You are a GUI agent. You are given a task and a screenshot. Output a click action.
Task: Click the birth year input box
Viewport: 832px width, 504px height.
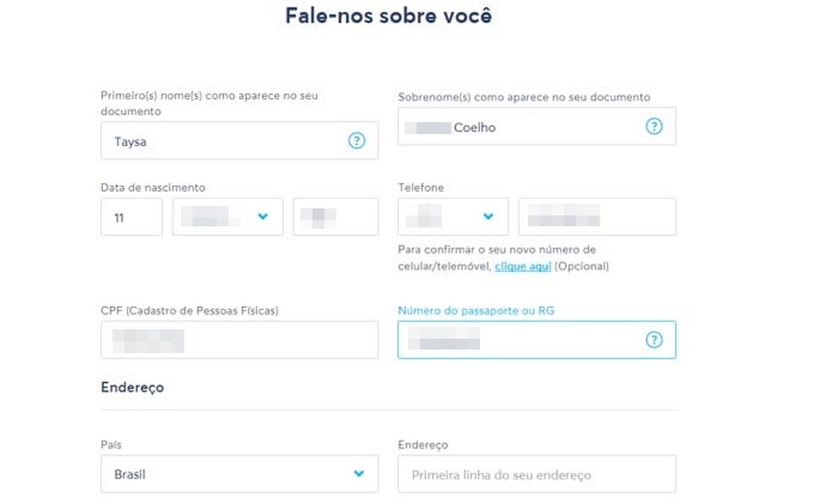(336, 216)
